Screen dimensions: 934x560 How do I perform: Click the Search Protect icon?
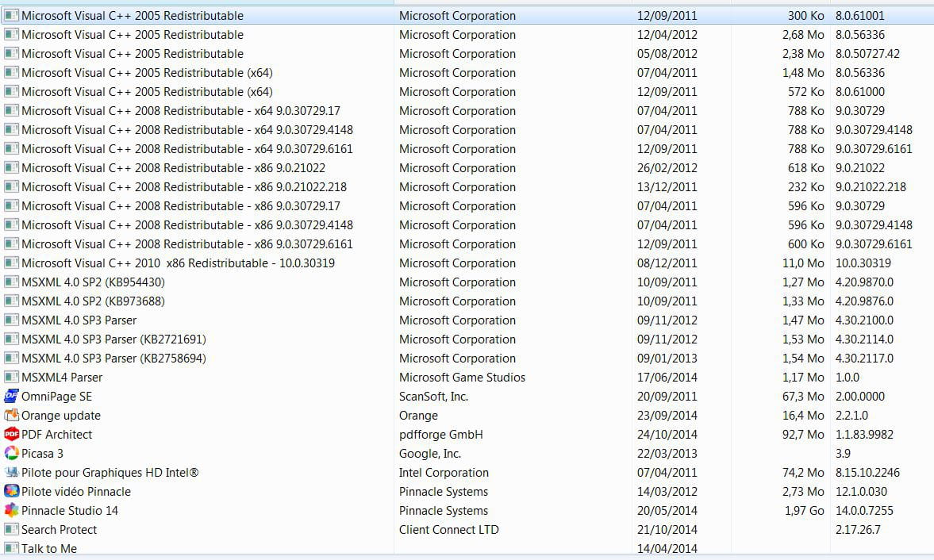point(11,529)
